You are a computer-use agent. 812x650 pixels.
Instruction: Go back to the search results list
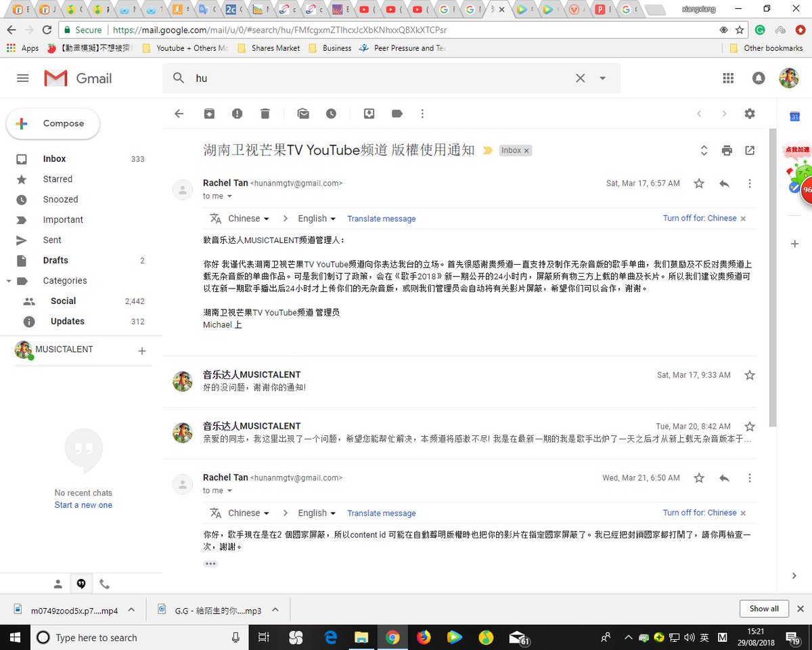tap(179, 114)
